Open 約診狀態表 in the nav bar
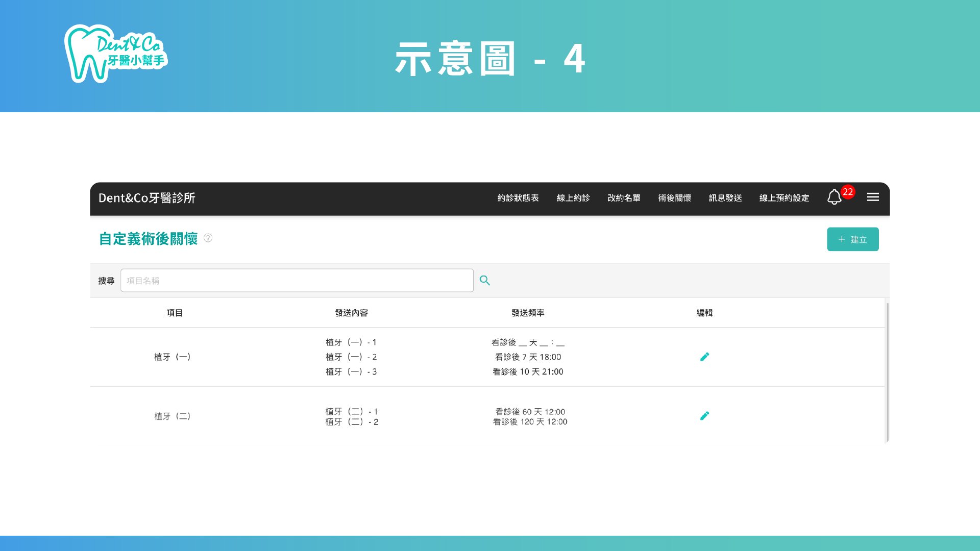980x551 pixels. click(x=518, y=198)
